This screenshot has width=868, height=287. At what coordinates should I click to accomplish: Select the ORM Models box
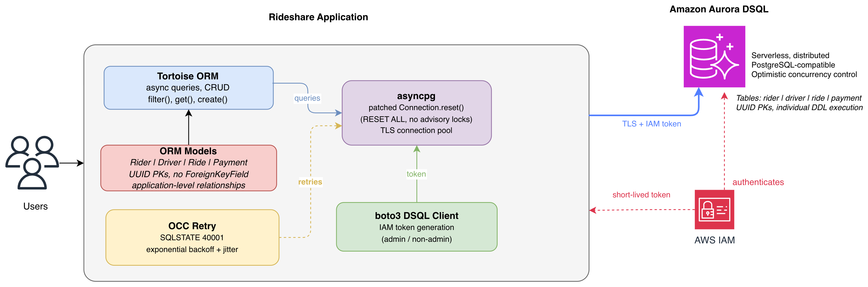[x=188, y=168]
